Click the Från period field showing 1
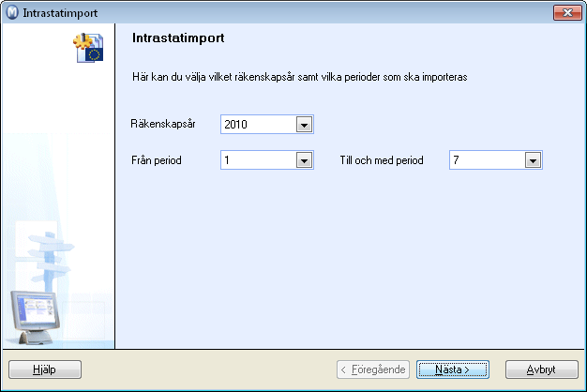 pyautogui.click(x=267, y=160)
